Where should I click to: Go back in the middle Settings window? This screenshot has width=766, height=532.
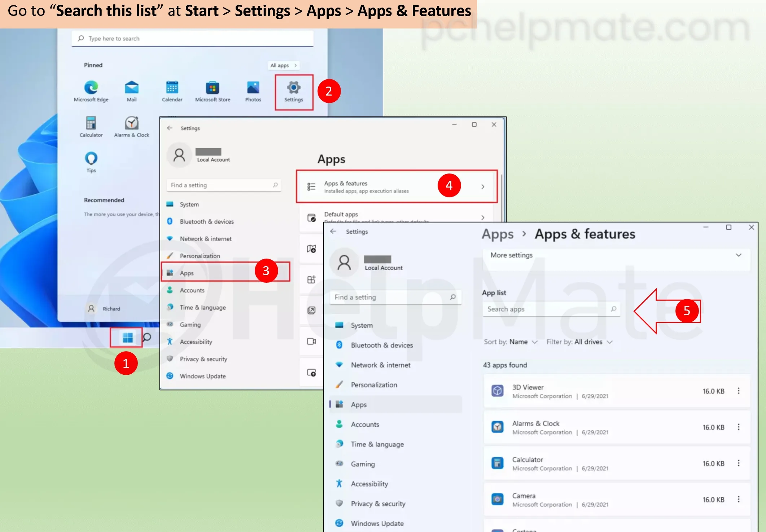pyautogui.click(x=170, y=128)
